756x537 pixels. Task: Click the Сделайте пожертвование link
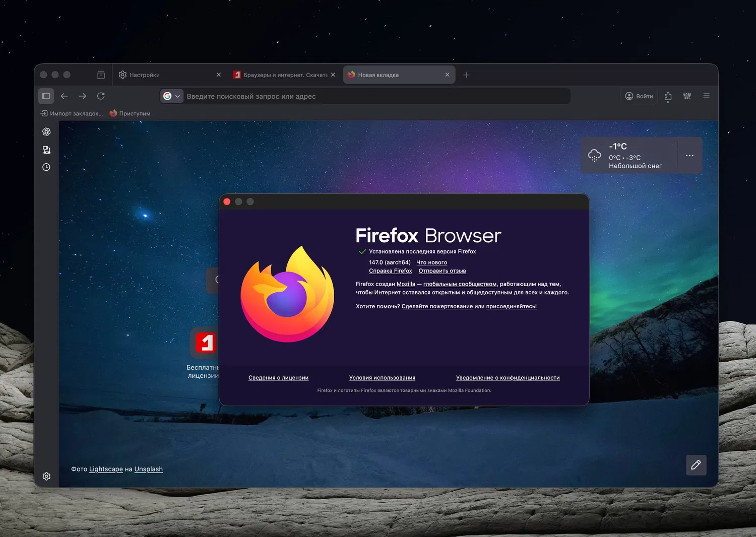(437, 306)
